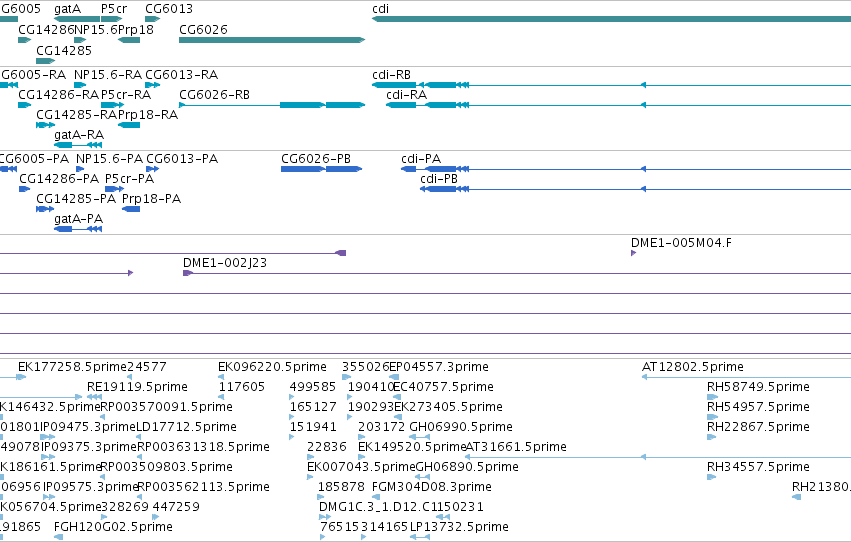
Task: Click the P5cr gene label
Action: pos(114,9)
